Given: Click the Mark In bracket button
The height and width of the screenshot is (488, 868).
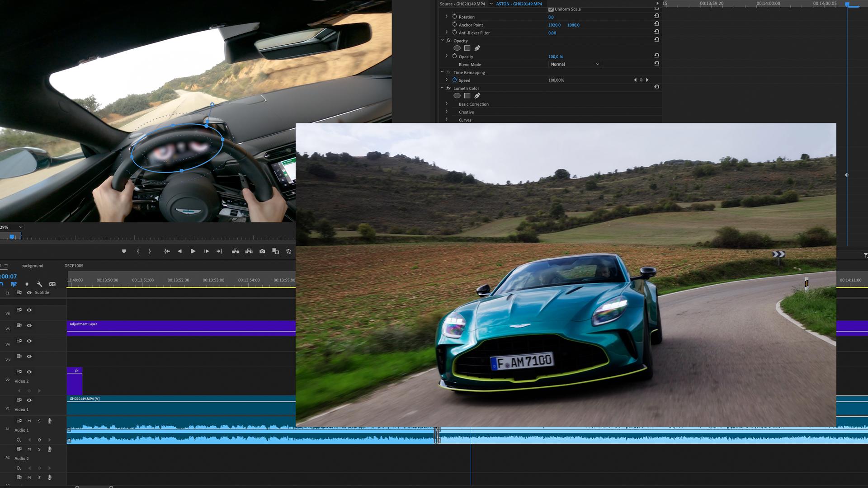Looking at the screenshot, I should coord(138,251).
